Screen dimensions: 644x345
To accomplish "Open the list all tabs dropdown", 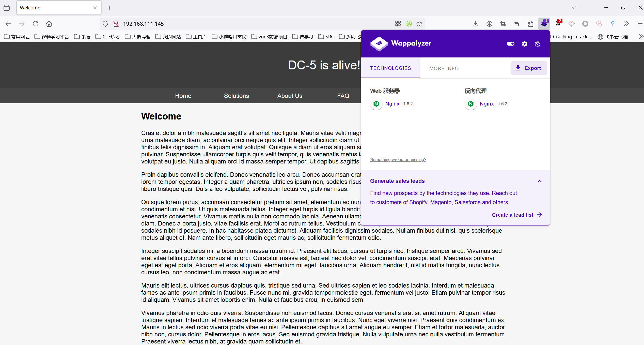I will point(574,8).
